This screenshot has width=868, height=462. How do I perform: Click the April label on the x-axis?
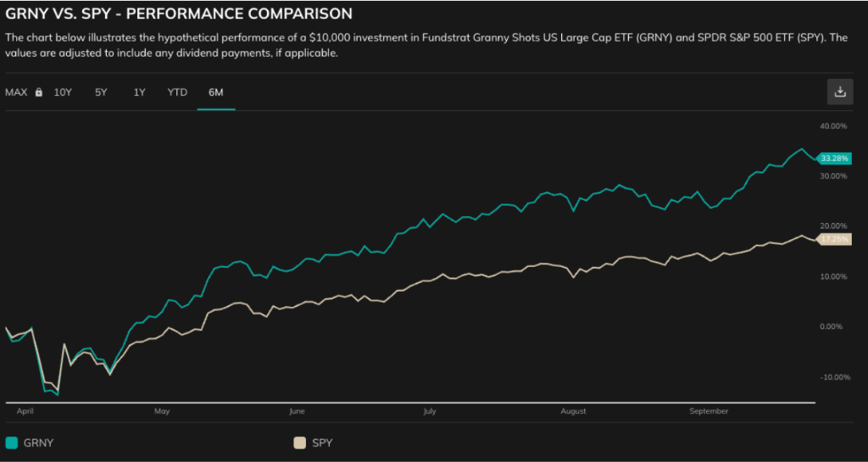25,411
